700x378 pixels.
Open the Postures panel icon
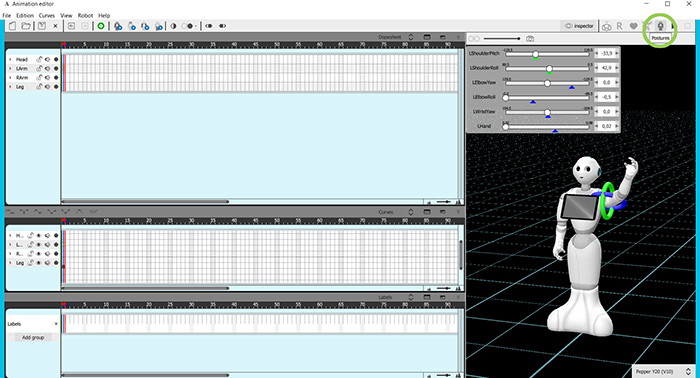(660, 26)
